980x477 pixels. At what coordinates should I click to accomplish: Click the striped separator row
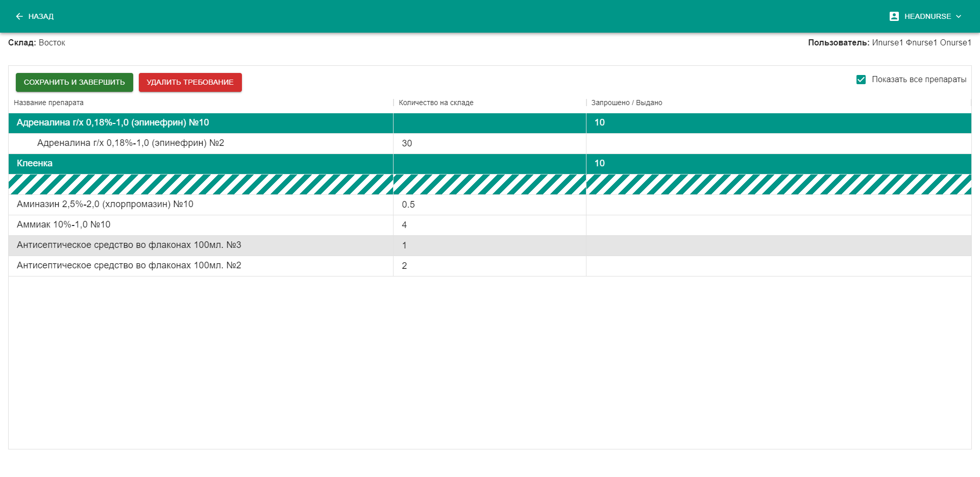489,184
